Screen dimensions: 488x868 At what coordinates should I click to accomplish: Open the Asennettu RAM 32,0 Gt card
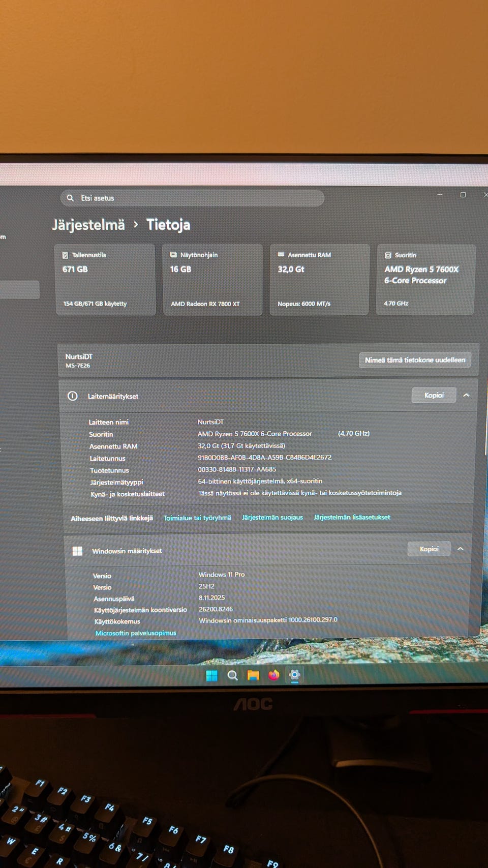[319, 280]
